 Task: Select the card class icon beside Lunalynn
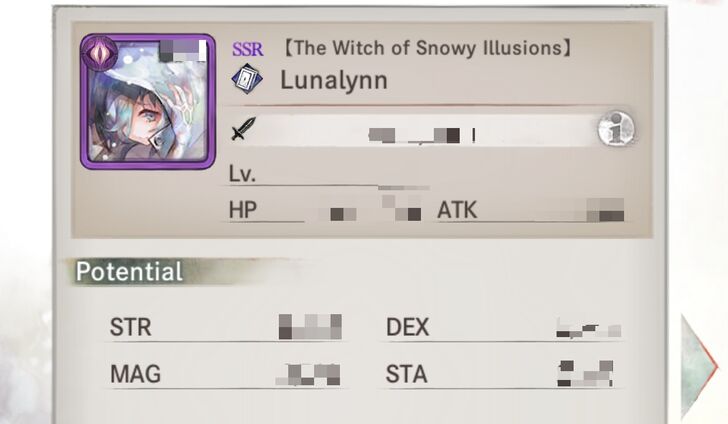click(247, 79)
